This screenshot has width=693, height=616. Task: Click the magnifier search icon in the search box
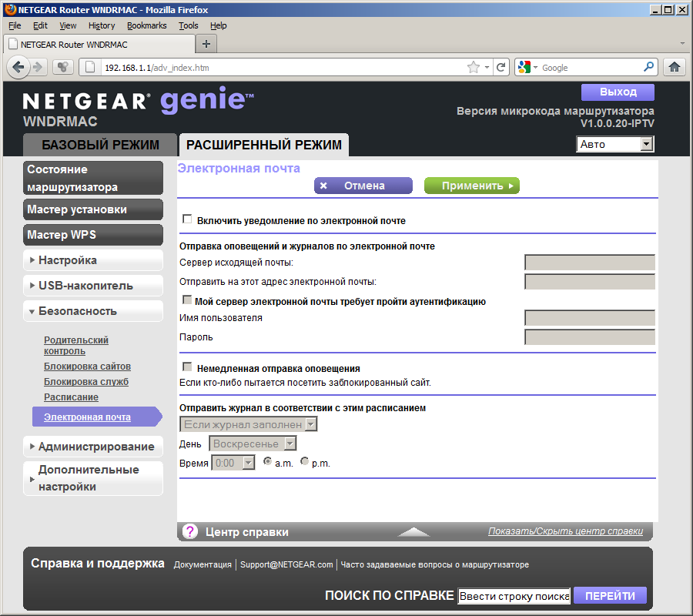pyautogui.click(x=648, y=67)
